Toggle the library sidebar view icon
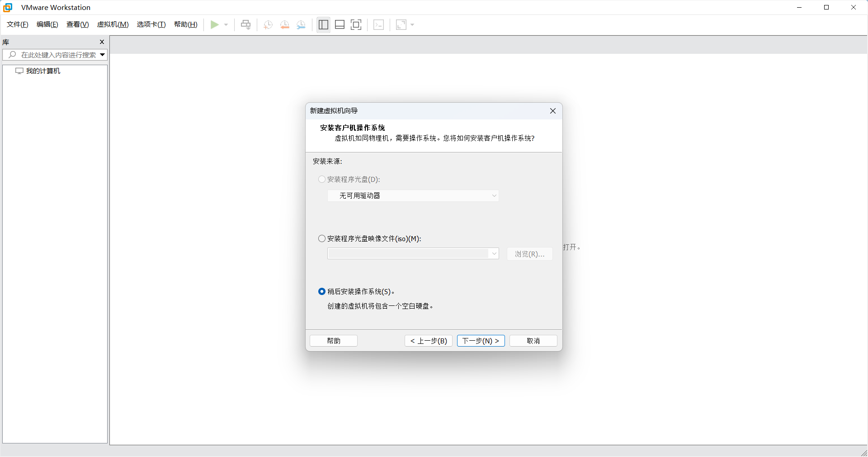 (323, 24)
